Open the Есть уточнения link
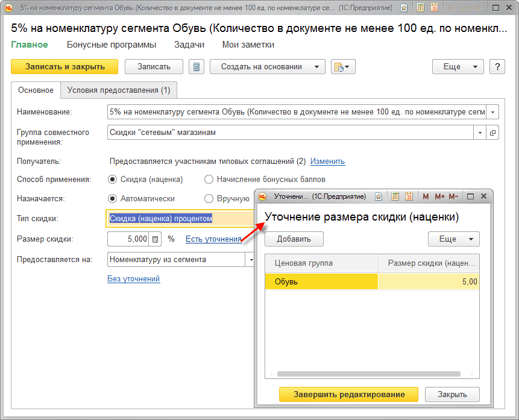519x420 pixels. click(214, 239)
